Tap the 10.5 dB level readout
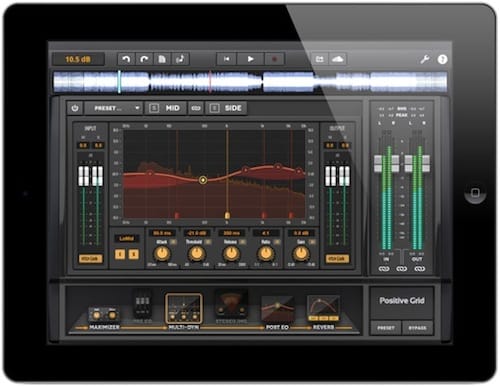Image resolution: width=500 pixels, height=387 pixels. coord(78,59)
